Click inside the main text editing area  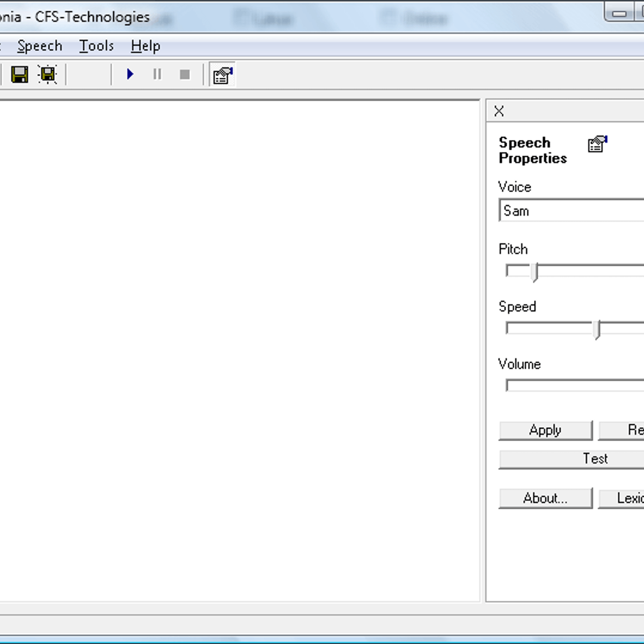239,349
